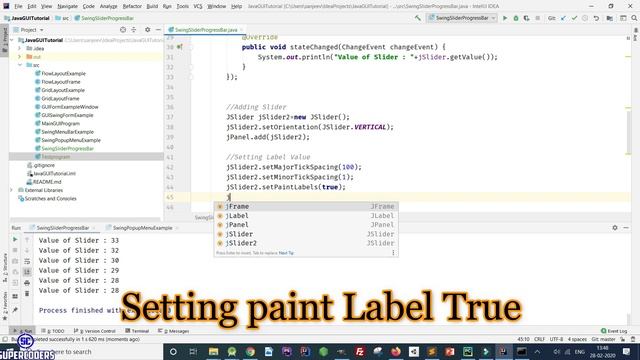Print the Run console output

[27, 283]
